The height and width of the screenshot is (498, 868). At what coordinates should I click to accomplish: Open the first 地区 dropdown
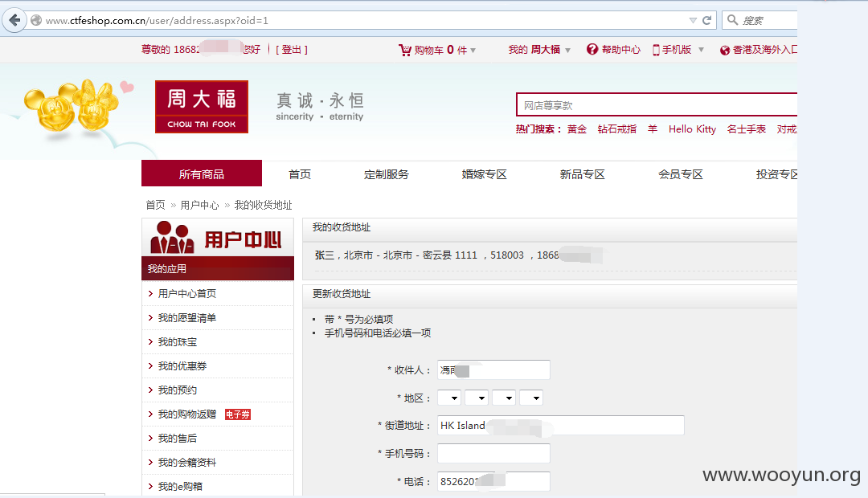point(449,398)
